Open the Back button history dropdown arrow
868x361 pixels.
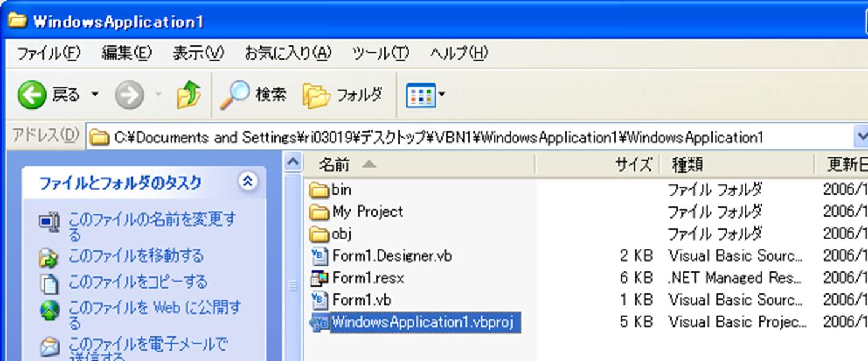(95, 95)
